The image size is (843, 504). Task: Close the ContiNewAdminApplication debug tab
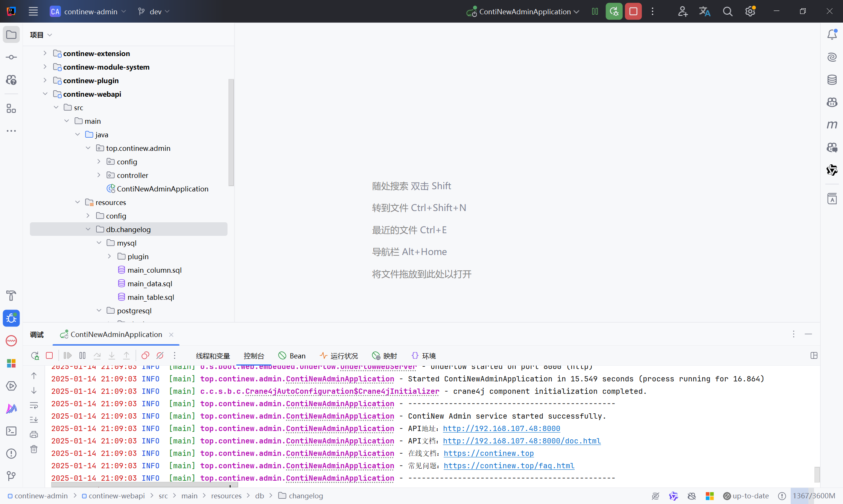[x=171, y=334]
